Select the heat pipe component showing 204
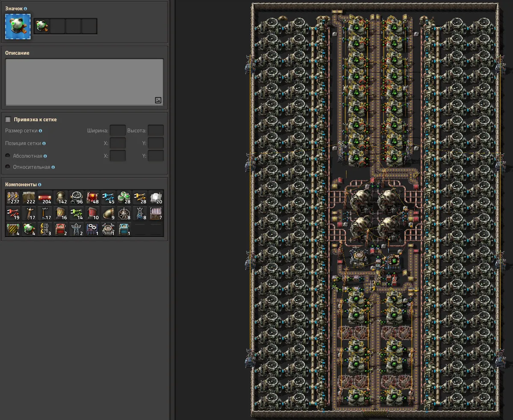 pyautogui.click(x=45, y=198)
